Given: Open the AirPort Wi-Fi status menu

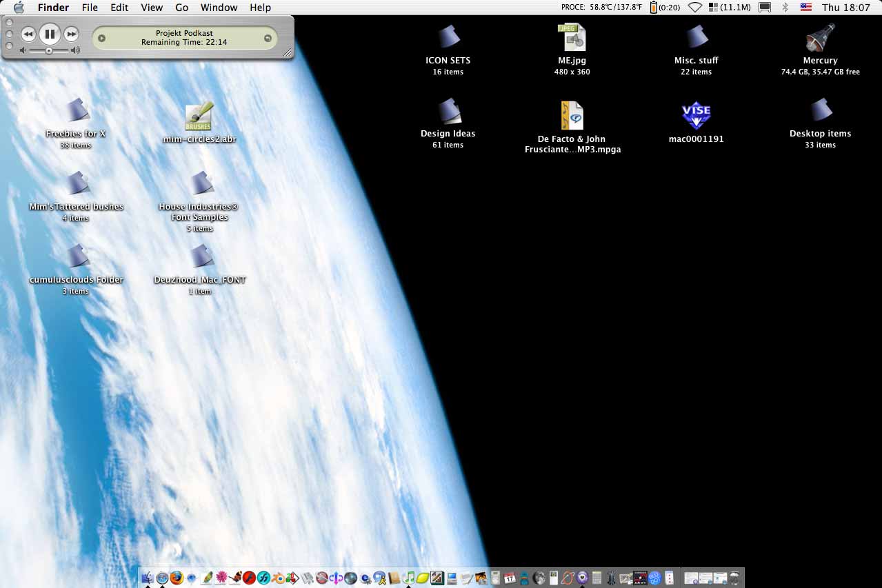Looking at the screenshot, I should tap(695, 8).
